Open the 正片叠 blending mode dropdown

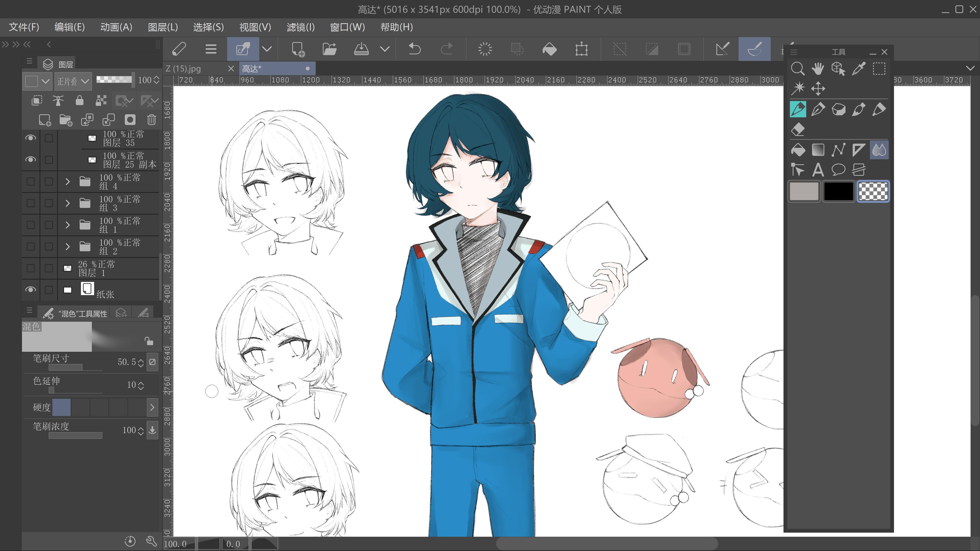pos(73,81)
